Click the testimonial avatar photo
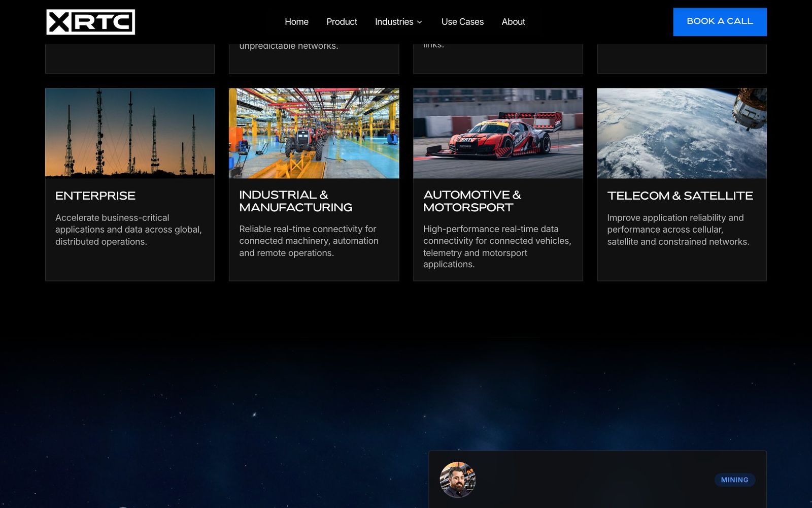Viewport: 812px width, 508px height. 458,480
